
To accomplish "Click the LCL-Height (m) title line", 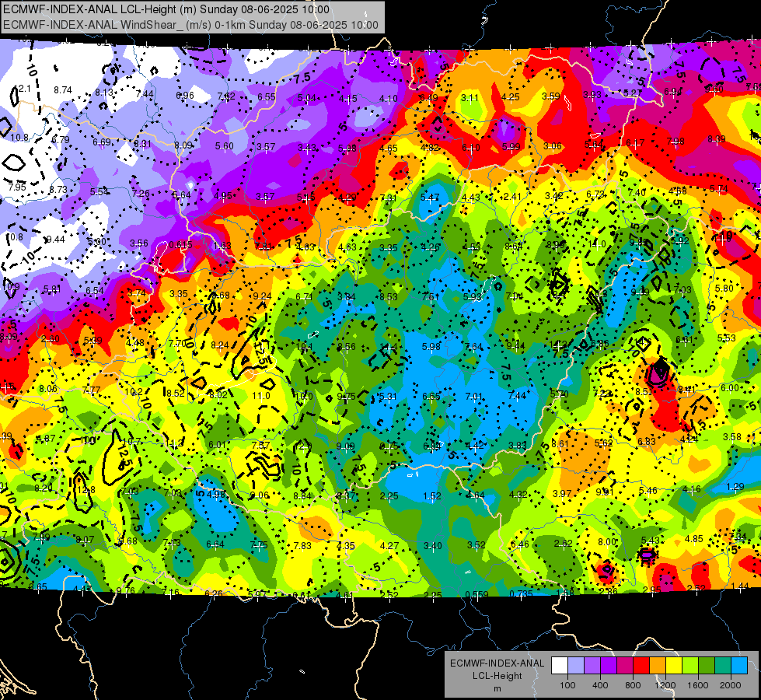I will pyautogui.click(x=166, y=9).
